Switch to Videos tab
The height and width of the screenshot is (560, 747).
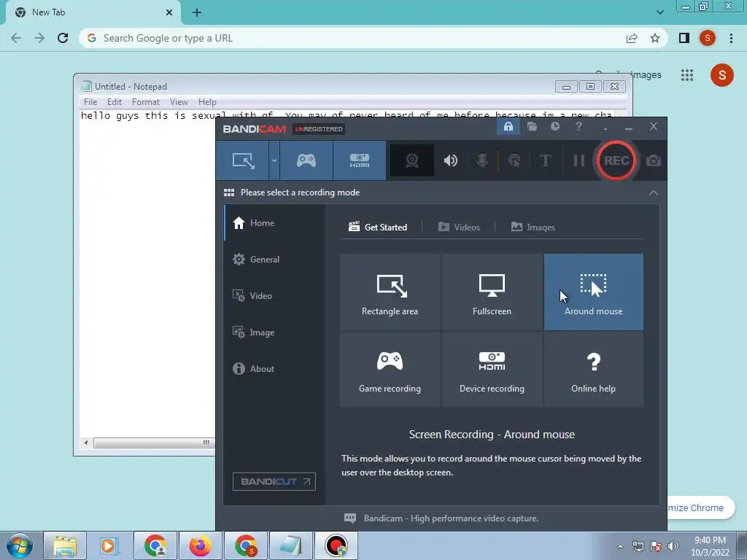tap(460, 227)
